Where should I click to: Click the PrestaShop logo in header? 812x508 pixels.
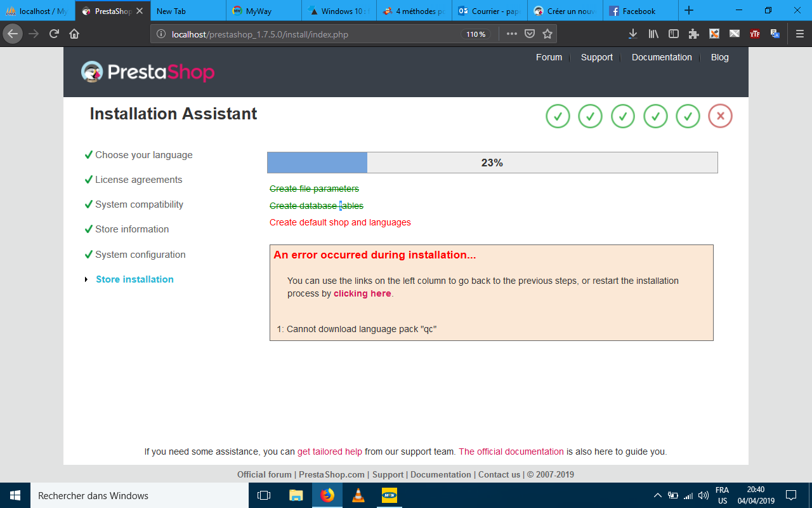coord(148,72)
